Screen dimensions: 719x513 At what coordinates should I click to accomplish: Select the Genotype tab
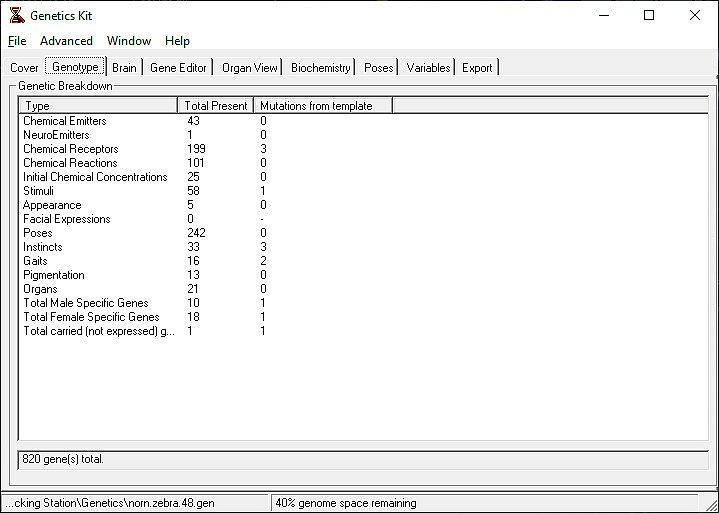click(x=75, y=67)
